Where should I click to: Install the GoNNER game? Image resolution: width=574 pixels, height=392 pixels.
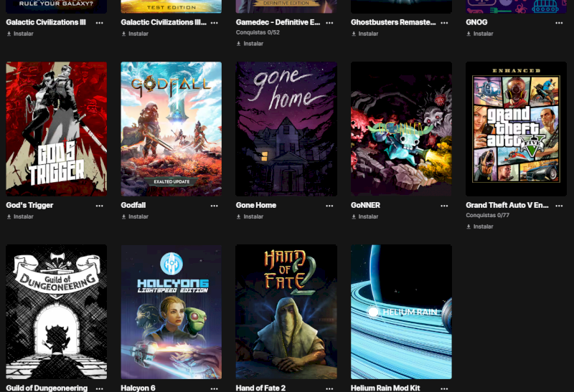tap(365, 216)
